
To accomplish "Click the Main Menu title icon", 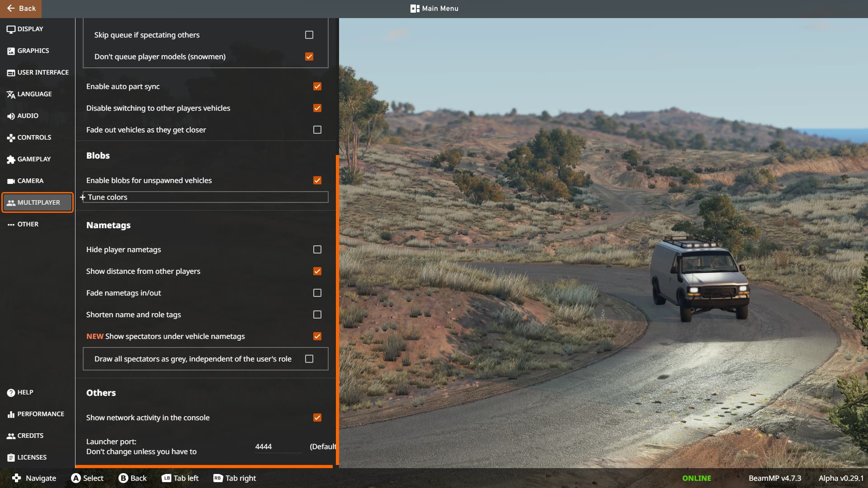I will tap(415, 9).
